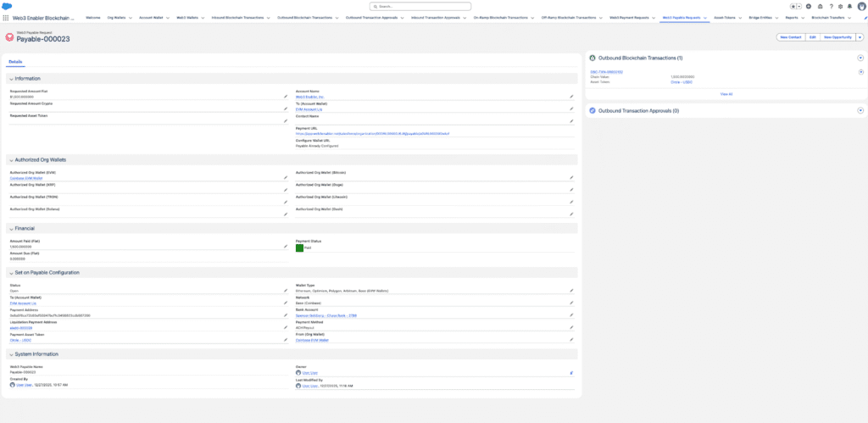Click the favorites star icon
868x423 pixels.
(793, 6)
